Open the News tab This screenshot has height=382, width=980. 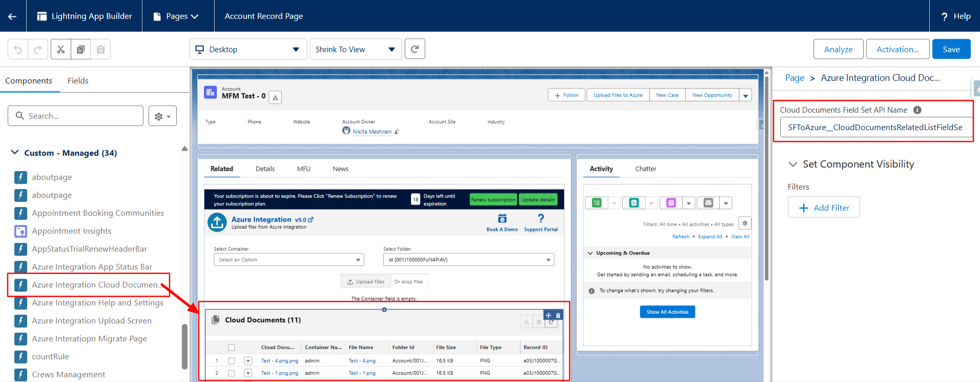click(341, 169)
